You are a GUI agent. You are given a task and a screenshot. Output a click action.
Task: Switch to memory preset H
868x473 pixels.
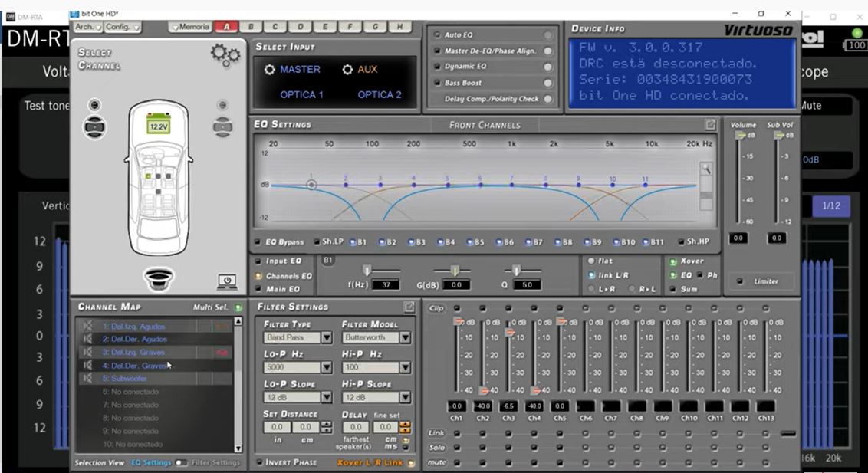tap(399, 27)
